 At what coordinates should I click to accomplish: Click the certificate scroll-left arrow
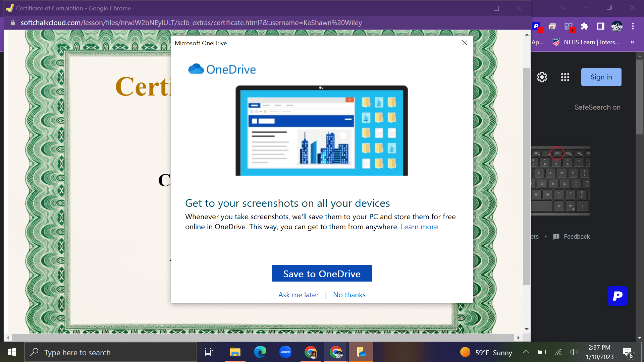coord(8,338)
